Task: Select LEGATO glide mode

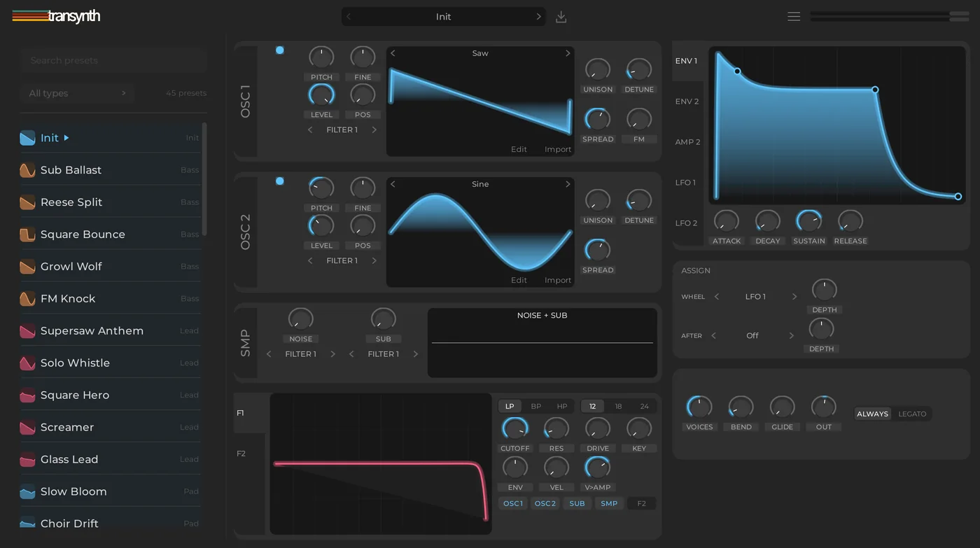Action: [x=912, y=414]
